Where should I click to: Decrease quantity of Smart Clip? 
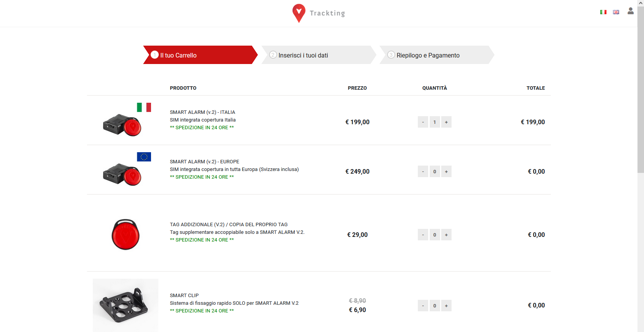(x=423, y=306)
